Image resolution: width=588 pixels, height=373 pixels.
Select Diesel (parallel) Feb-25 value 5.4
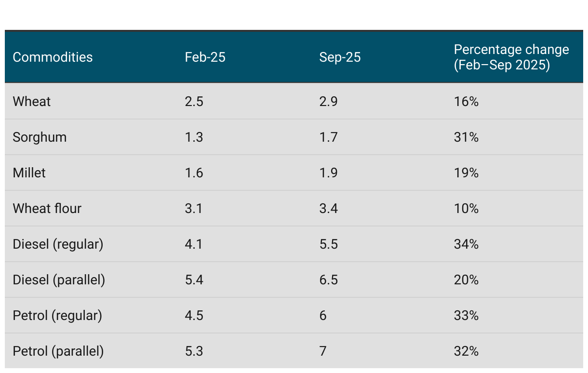pyautogui.click(x=194, y=280)
